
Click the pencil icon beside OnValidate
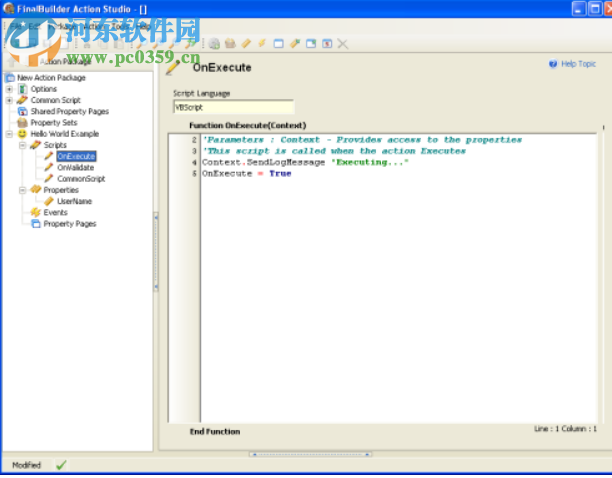pyautogui.click(x=48, y=167)
